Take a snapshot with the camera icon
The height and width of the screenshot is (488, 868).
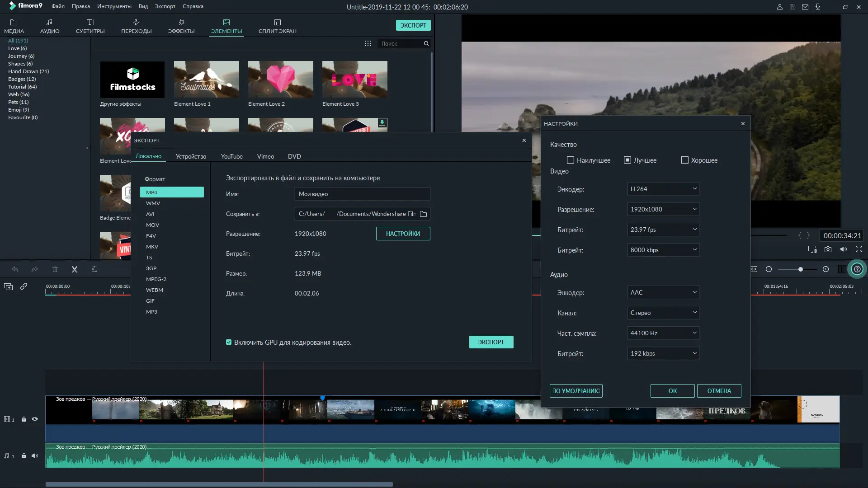(x=828, y=249)
